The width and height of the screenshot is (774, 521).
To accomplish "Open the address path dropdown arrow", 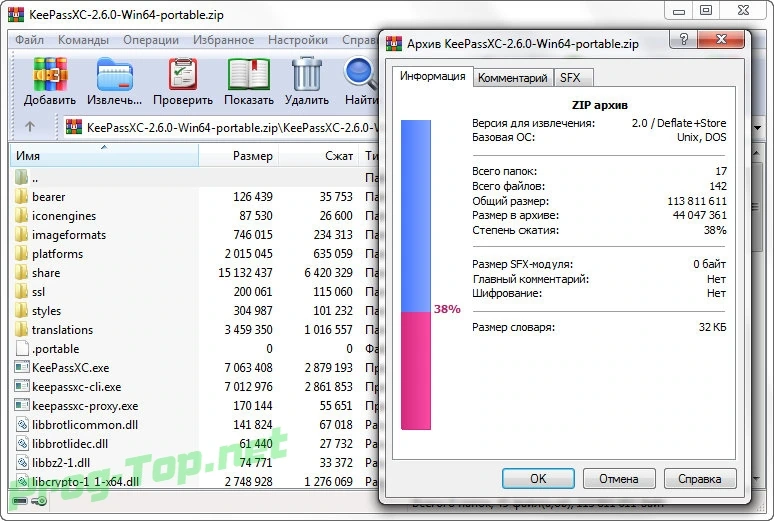I will (x=758, y=128).
